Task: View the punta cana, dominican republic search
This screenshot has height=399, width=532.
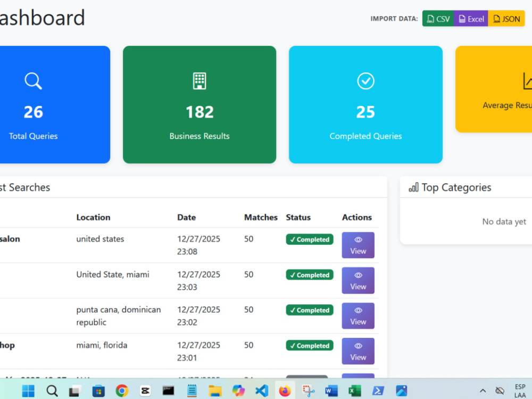Action: (358, 316)
